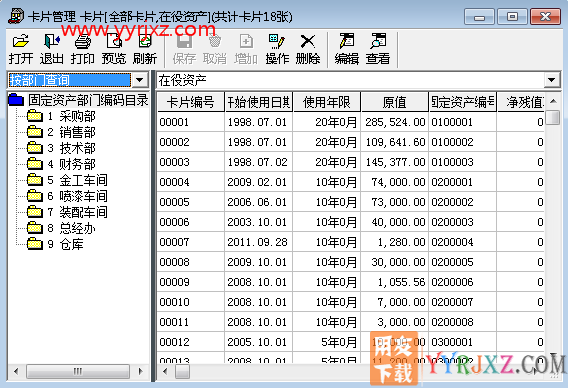Screen dimensions: 568x388
Task: Click the 卡片编号 column header
Action: 191,102
